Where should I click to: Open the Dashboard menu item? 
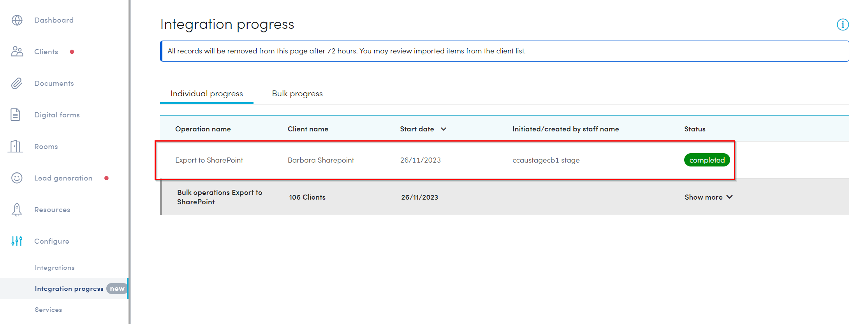click(x=54, y=20)
